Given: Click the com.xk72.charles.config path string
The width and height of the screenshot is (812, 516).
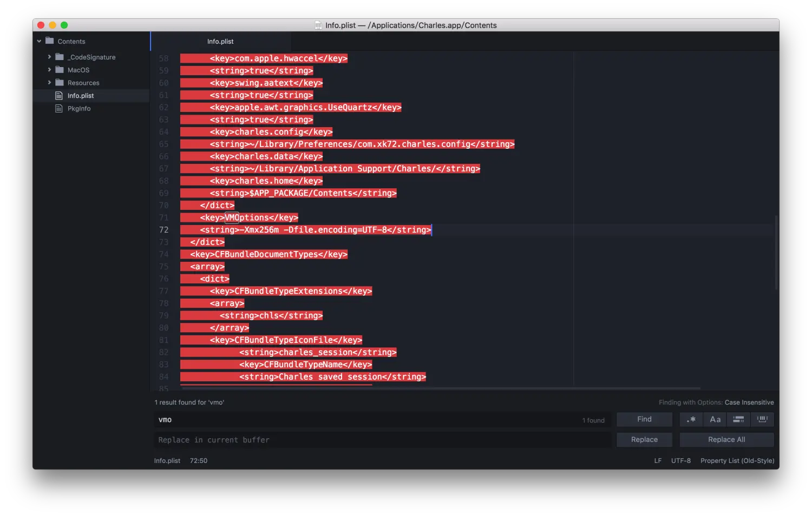Looking at the screenshot, I should tap(362, 144).
